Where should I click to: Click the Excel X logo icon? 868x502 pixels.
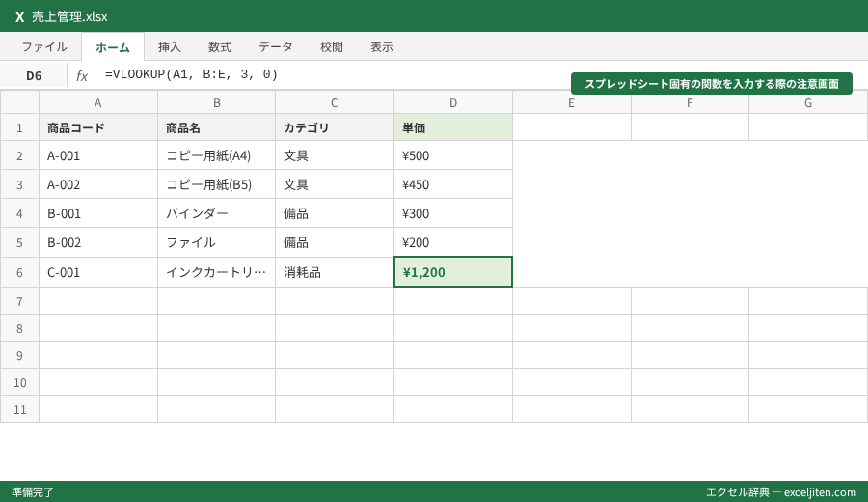point(19,16)
